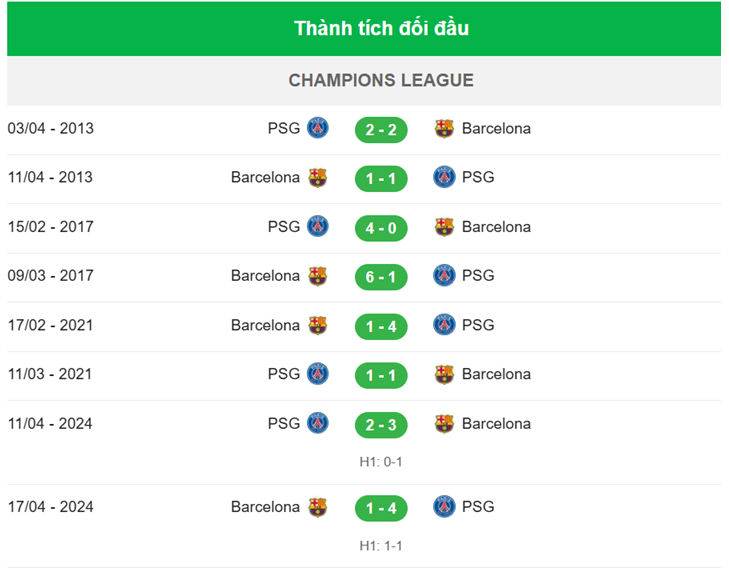Screen dimensions: 729x576
Task: Click the 11/04 - 2024 match date
Action: 50,424
